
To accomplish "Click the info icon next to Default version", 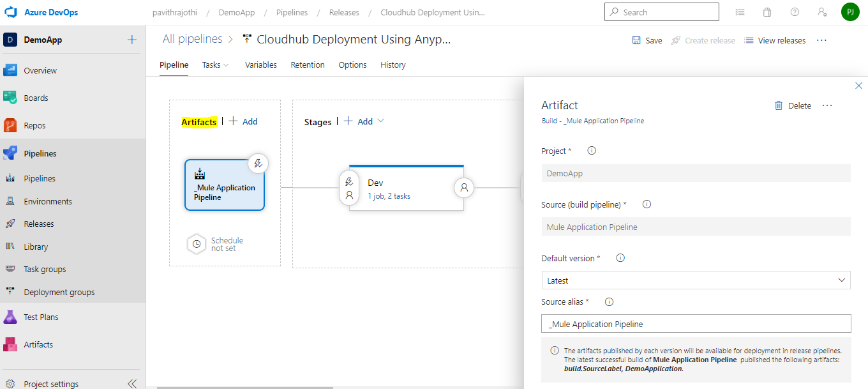I will 620,258.
